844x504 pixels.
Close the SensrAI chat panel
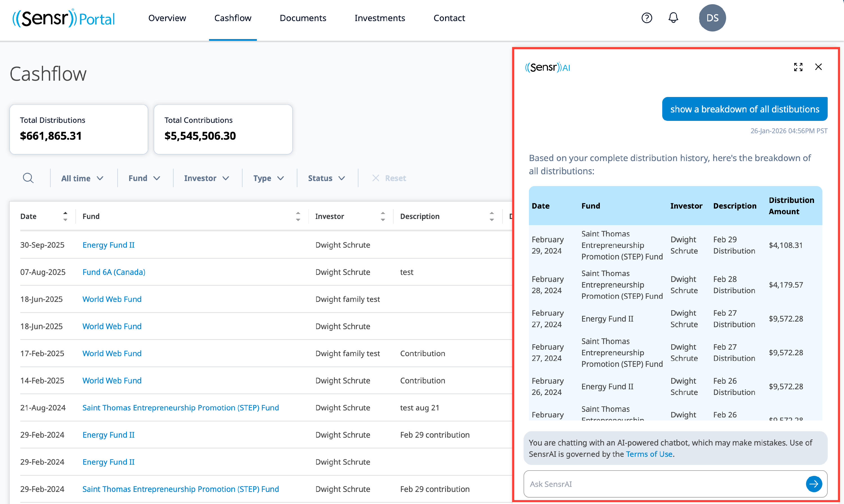(818, 67)
